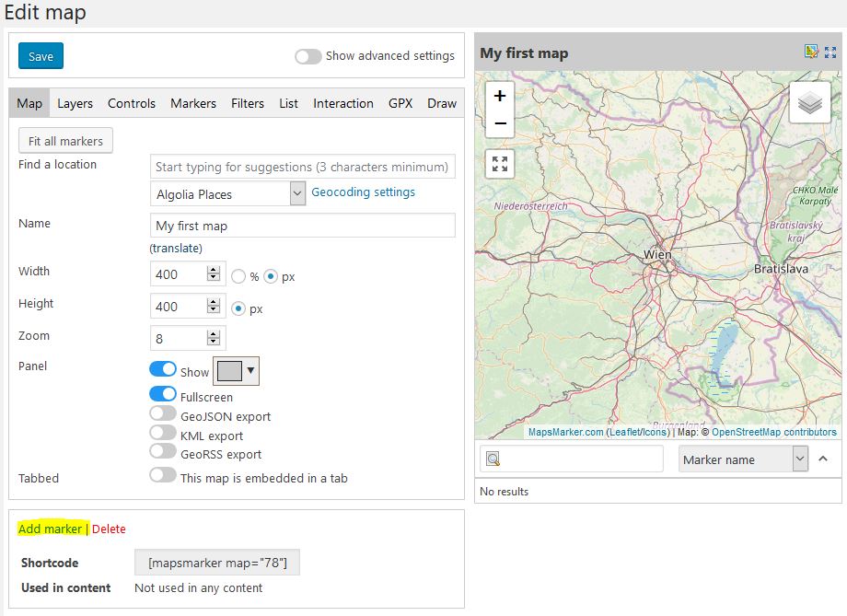The width and height of the screenshot is (847, 616).
Task: Select the px height unit radio button
Action: tap(238, 309)
